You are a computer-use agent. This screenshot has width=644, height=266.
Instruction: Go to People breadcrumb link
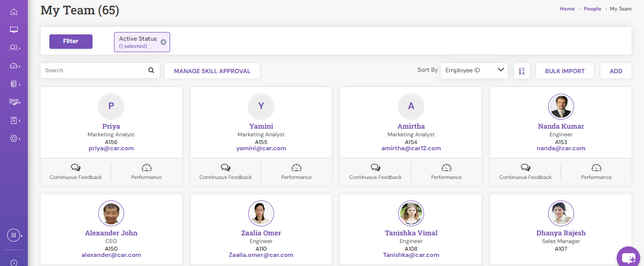pos(593,9)
